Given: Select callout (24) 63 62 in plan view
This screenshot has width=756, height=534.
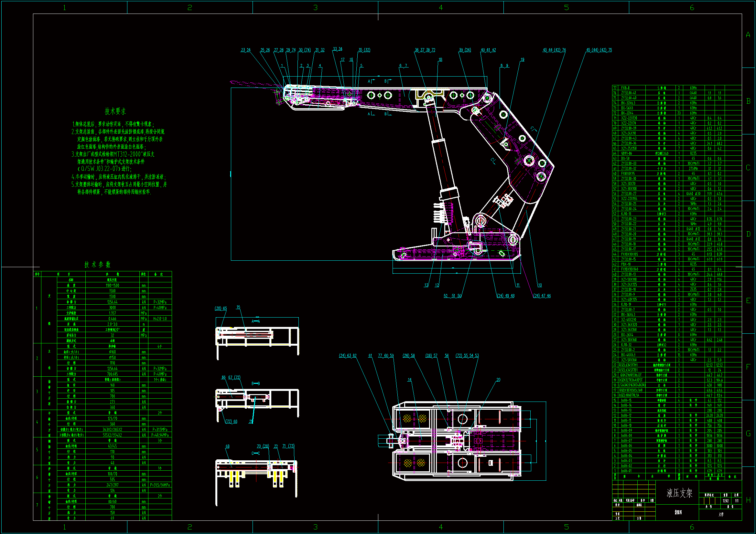Looking at the screenshot, I should [348, 356].
